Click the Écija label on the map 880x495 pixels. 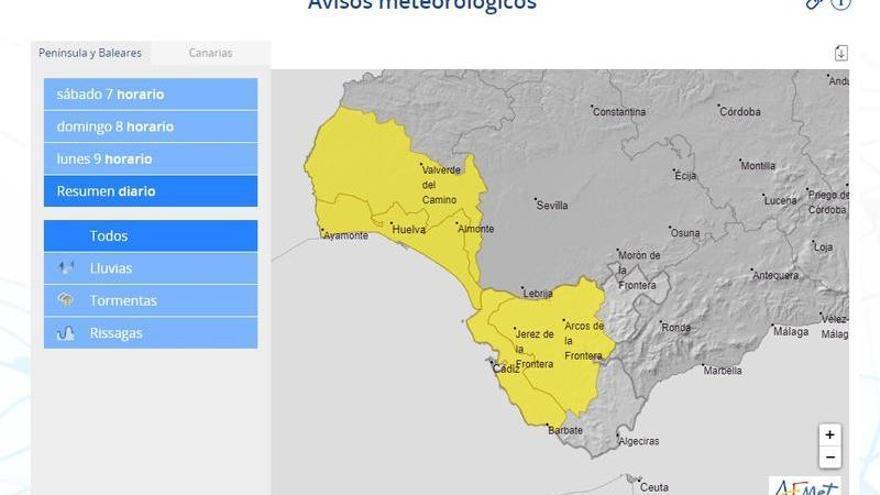pos(686,176)
